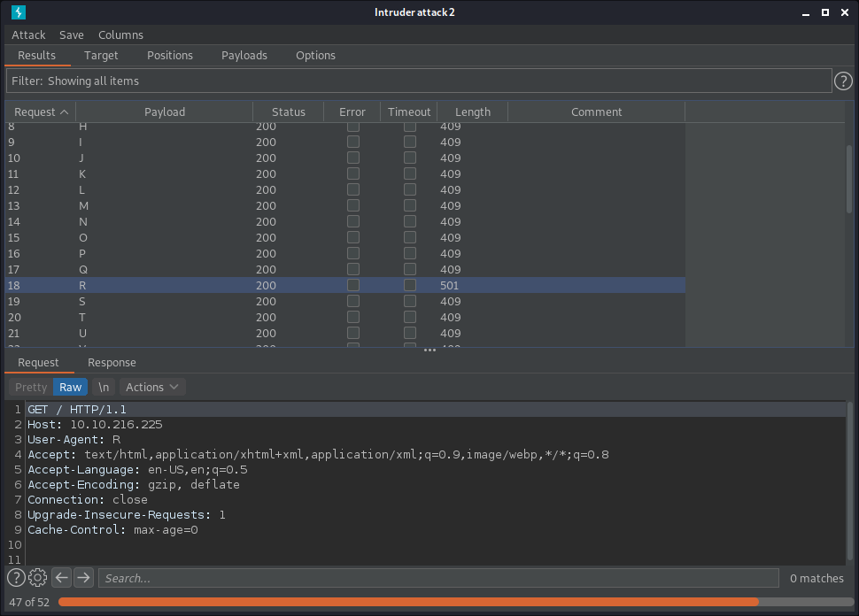Click the Pretty view button
This screenshot has width=859, height=616.
tap(31, 387)
